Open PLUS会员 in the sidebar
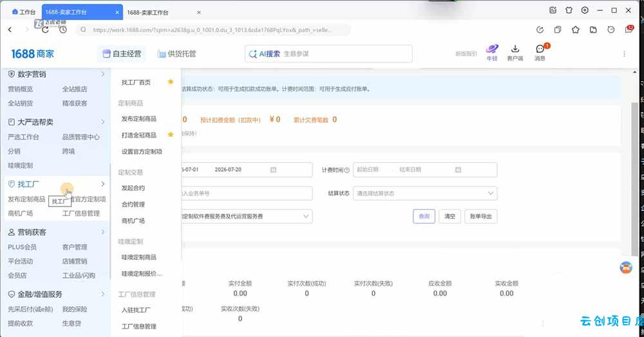Viewport: 644px width, 337px height. (x=22, y=247)
